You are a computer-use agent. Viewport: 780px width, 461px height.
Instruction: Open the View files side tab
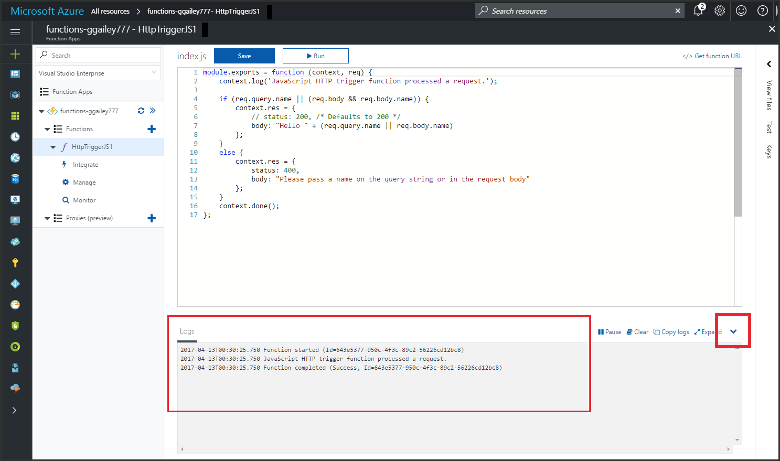pyautogui.click(x=769, y=94)
